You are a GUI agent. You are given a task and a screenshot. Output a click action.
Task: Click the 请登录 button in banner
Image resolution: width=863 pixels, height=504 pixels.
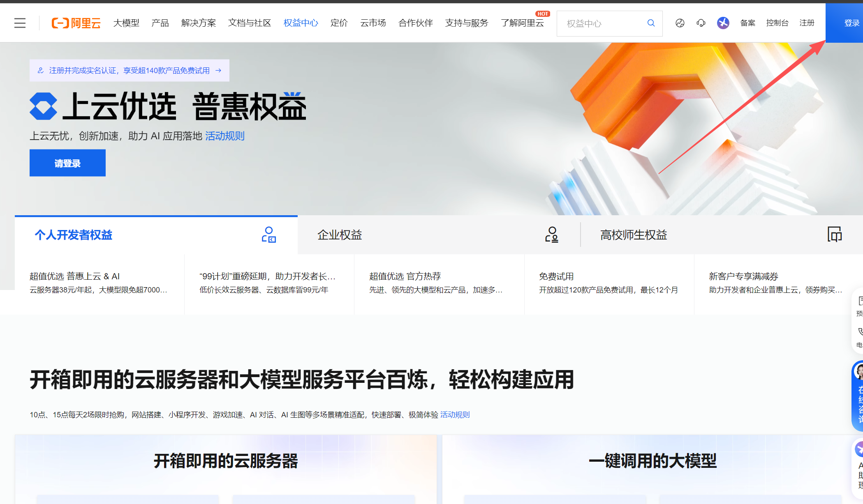click(67, 163)
